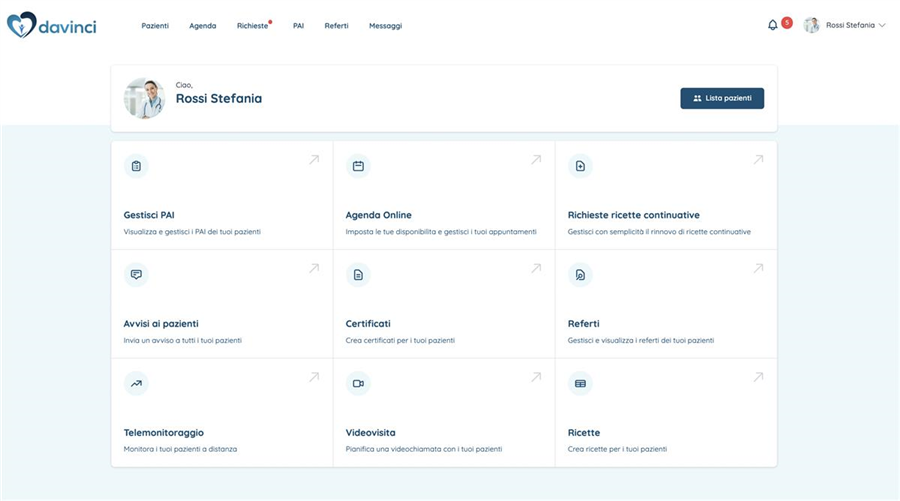Open Agenda Online via its arrow icon

coord(536,160)
